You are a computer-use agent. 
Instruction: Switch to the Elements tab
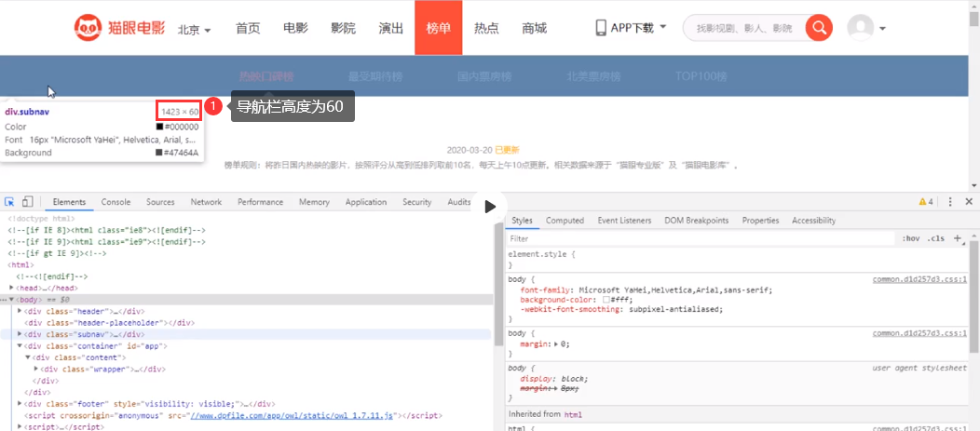(x=69, y=202)
